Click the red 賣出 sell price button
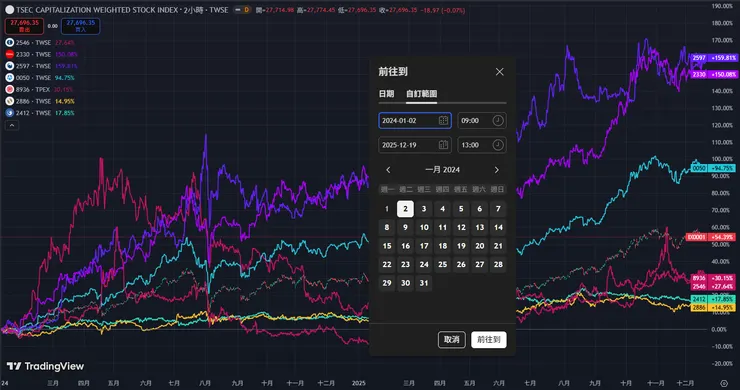The image size is (740, 390). pyautogui.click(x=25, y=26)
